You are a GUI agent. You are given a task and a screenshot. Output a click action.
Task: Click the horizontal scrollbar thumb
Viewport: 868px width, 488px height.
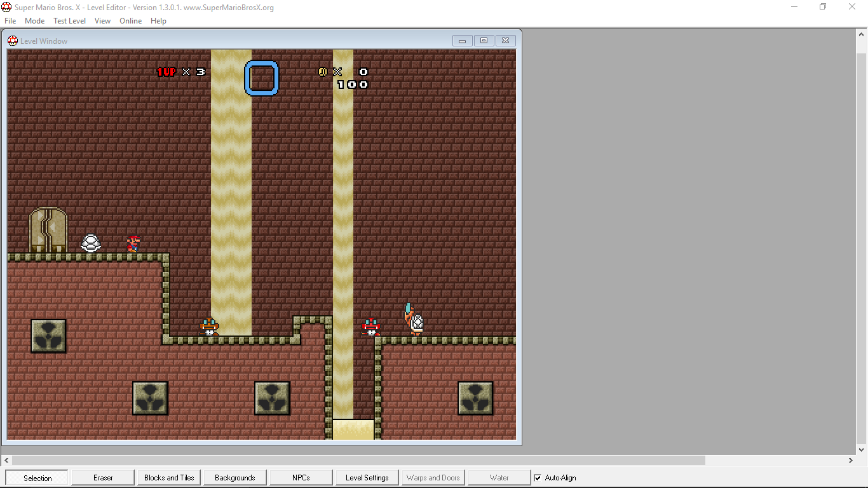[x=358, y=460]
